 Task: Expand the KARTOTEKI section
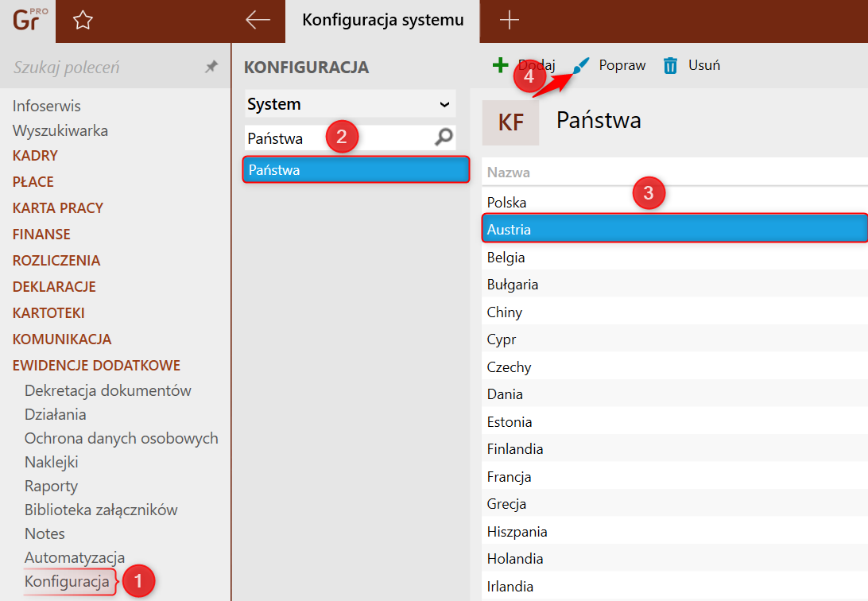[48, 312]
